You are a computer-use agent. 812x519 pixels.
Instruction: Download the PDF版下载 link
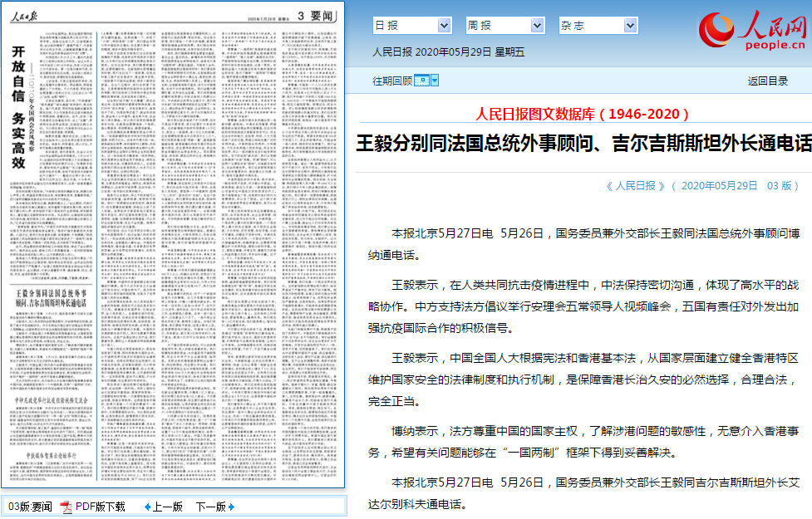click(x=101, y=507)
